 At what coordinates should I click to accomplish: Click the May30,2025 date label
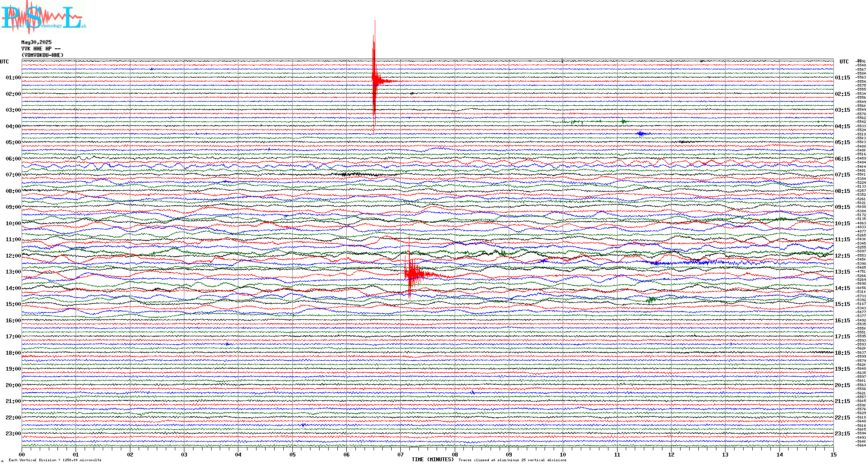[36, 42]
